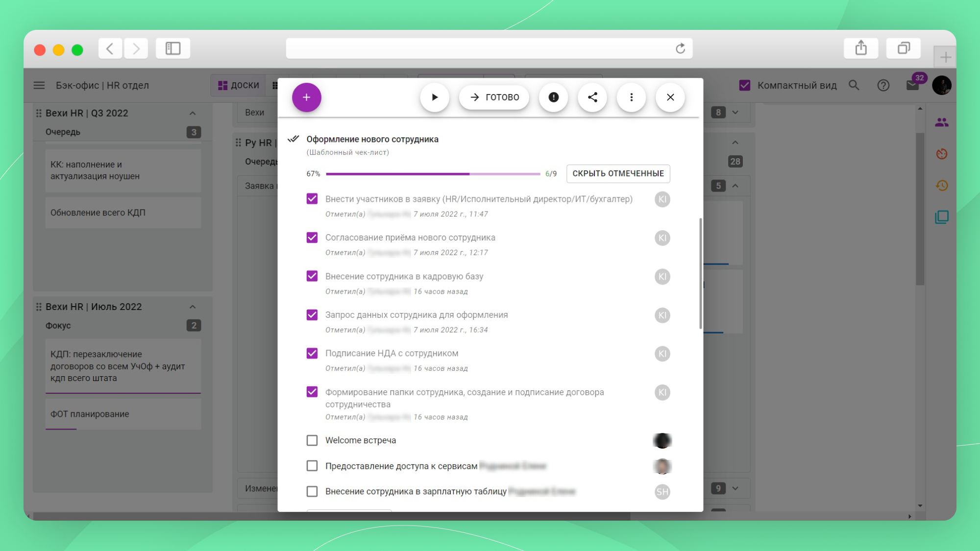
Task: Show all tabs with the tabs overview icon
Action: [904, 48]
